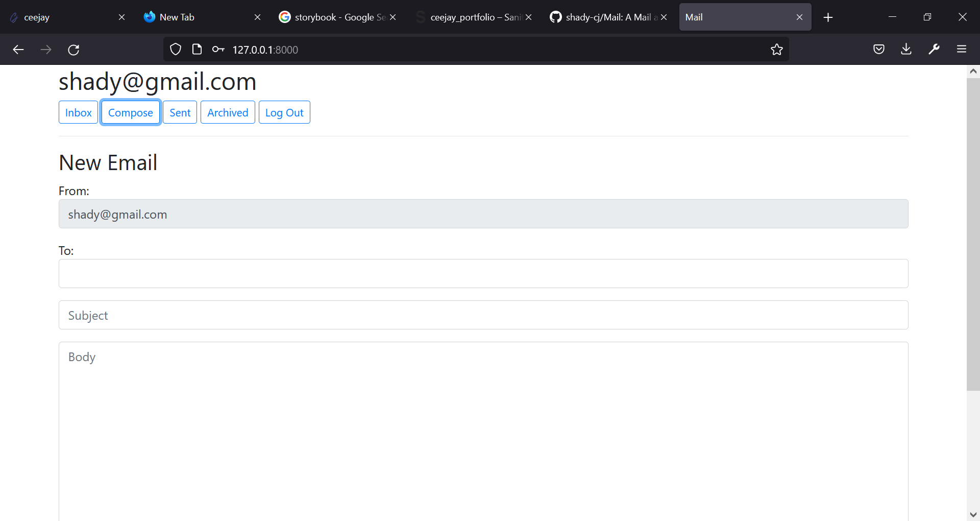Focus the To recipients field
Screen dimensions: 980x521
(483, 274)
